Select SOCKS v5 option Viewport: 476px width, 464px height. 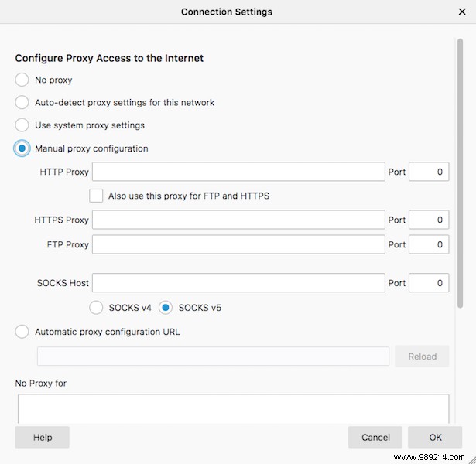pyautogui.click(x=166, y=308)
